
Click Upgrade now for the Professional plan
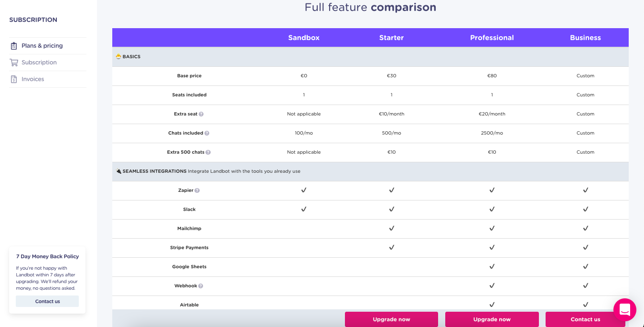coord(492,319)
